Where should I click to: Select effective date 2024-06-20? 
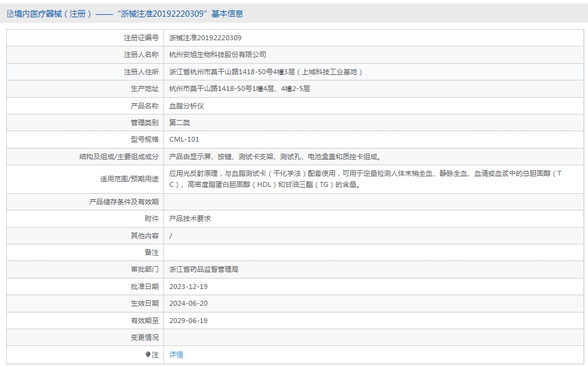[188, 304]
